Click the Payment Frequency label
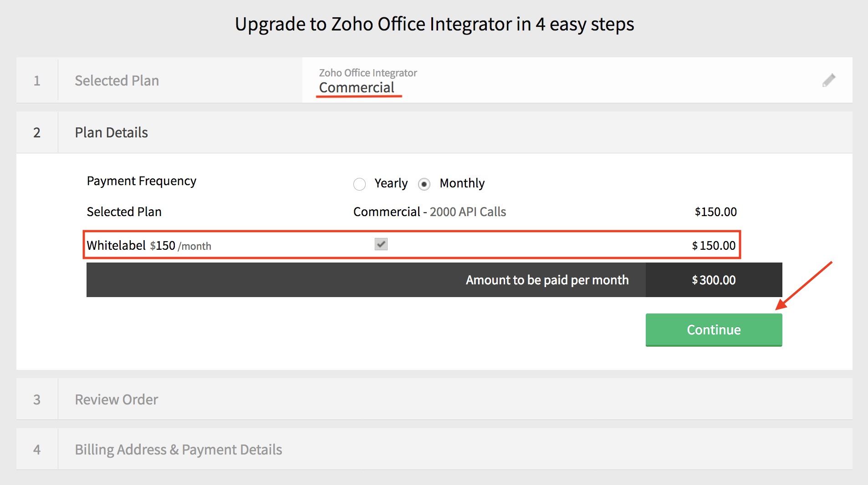Viewport: 868px width, 485px height. [141, 181]
